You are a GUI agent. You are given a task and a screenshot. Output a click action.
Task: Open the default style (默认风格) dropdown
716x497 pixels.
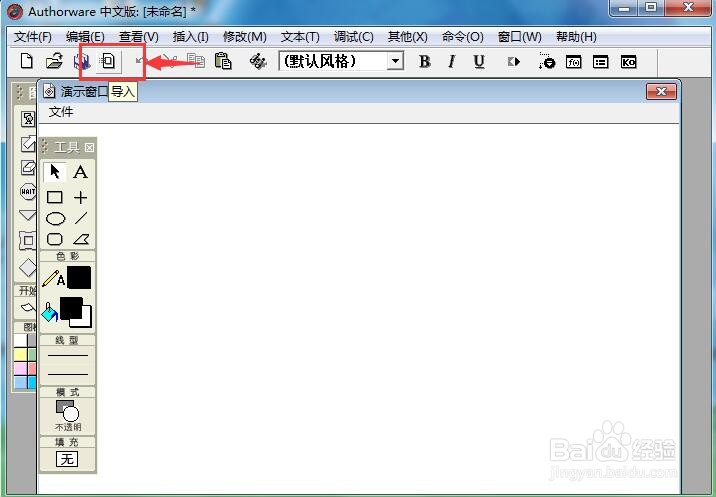tap(395, 61)
